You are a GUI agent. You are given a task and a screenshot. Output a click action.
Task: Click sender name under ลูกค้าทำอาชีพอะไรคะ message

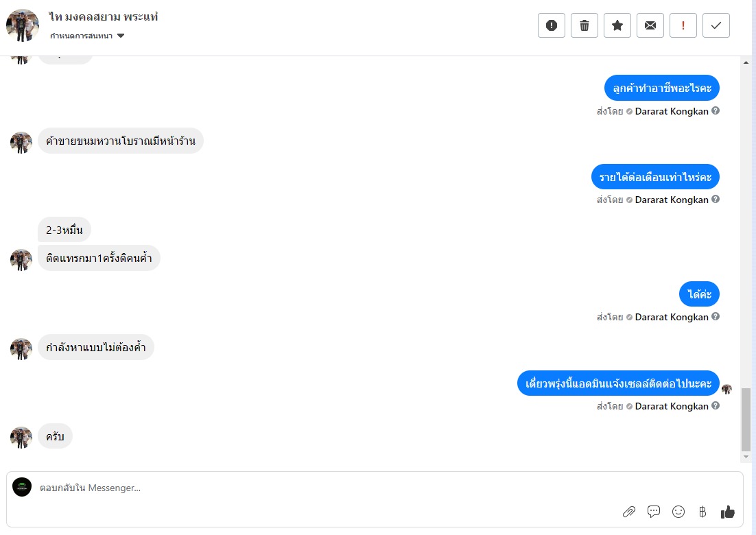point(672,111)
